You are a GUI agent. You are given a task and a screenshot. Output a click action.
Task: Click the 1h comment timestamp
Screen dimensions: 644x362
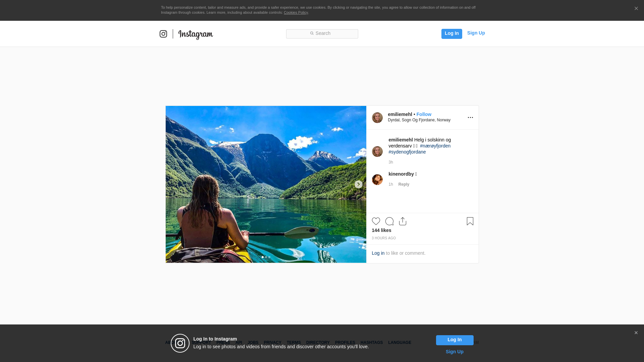click(391, 184)
